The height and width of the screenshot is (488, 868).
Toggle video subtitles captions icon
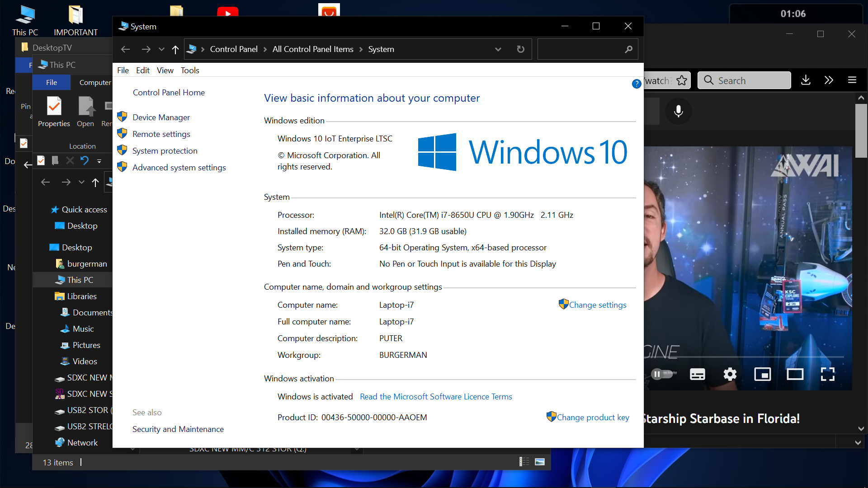(697, 374)
